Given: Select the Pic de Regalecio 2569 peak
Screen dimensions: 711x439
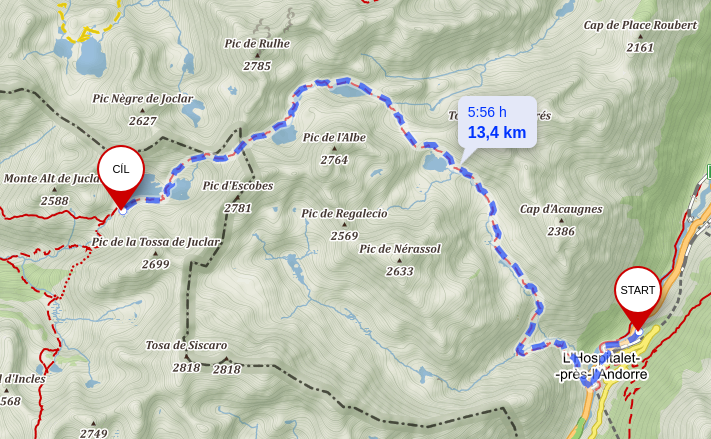Looking at the screenshot, I should (x=344, y=224).
